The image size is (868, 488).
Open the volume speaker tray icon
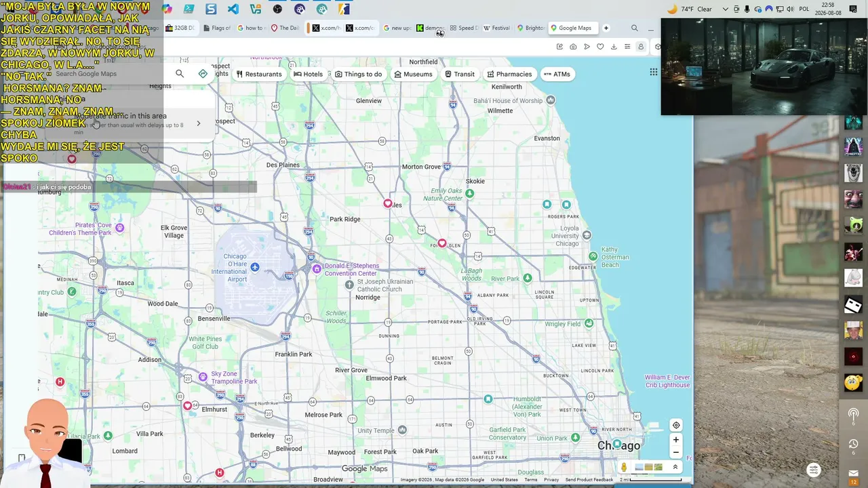[790, 9]
